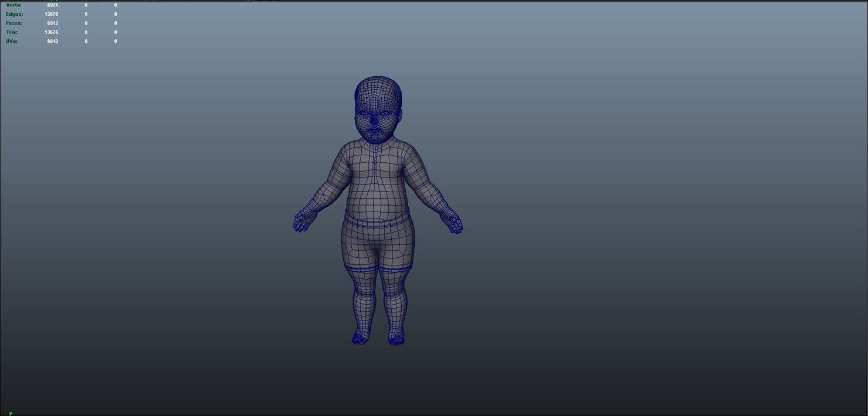Click the Verts count HUD label
Viewport: 868px width, 416px height.
(x=14, y=5)
